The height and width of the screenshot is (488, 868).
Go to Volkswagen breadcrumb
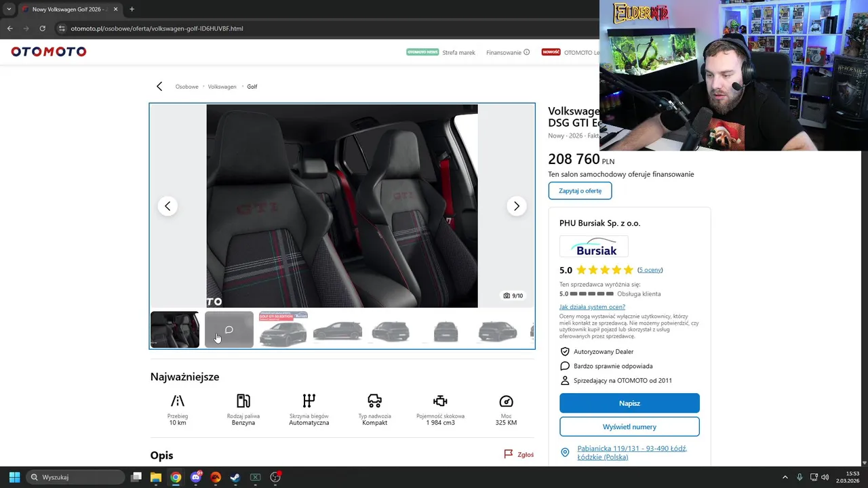pyautogui.click(x=222, y=87)
